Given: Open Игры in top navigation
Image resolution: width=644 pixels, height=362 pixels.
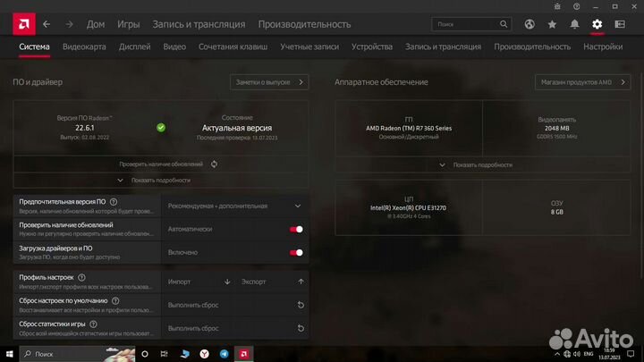Looking at the screenshot, I should tap(129, 24).
